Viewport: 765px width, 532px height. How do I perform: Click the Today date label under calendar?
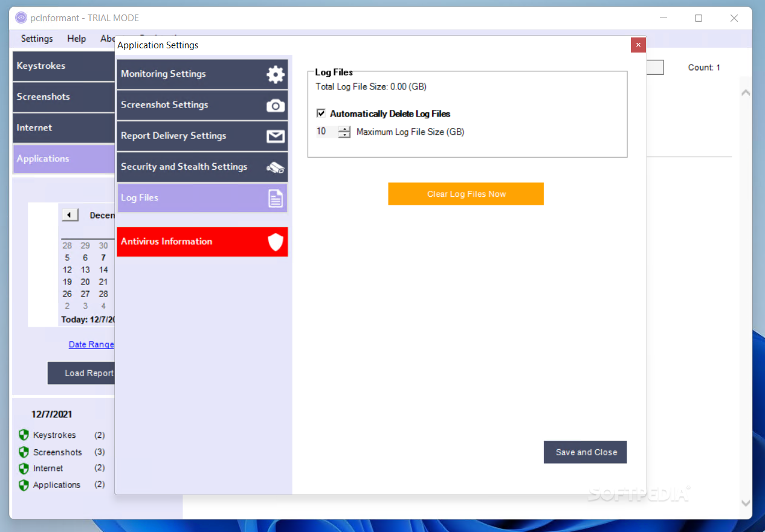point(88,319)
